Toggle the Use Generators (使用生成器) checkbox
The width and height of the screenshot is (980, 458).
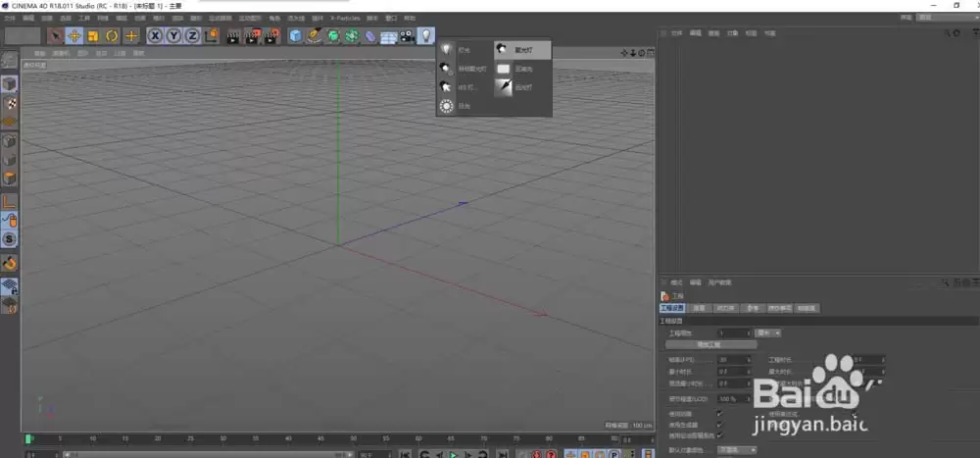pos(719,424)
